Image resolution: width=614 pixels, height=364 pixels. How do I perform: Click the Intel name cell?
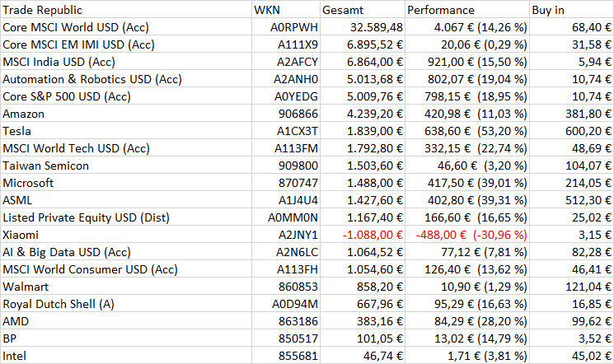[x=125, y=355]
